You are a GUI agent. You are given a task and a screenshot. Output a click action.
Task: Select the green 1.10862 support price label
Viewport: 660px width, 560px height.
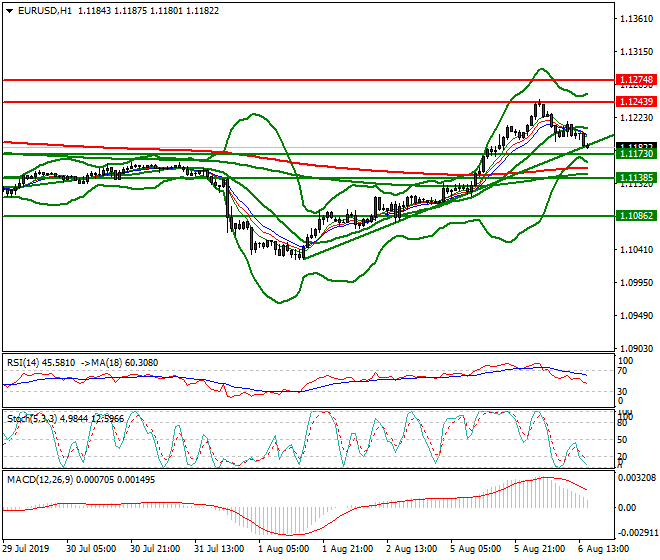click(x=636, y=216)
